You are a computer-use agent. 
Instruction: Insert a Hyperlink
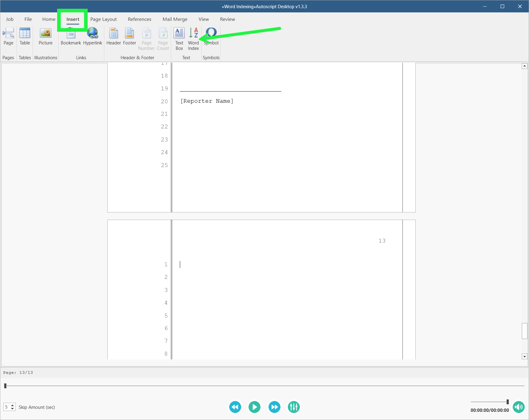click(92, 37)
